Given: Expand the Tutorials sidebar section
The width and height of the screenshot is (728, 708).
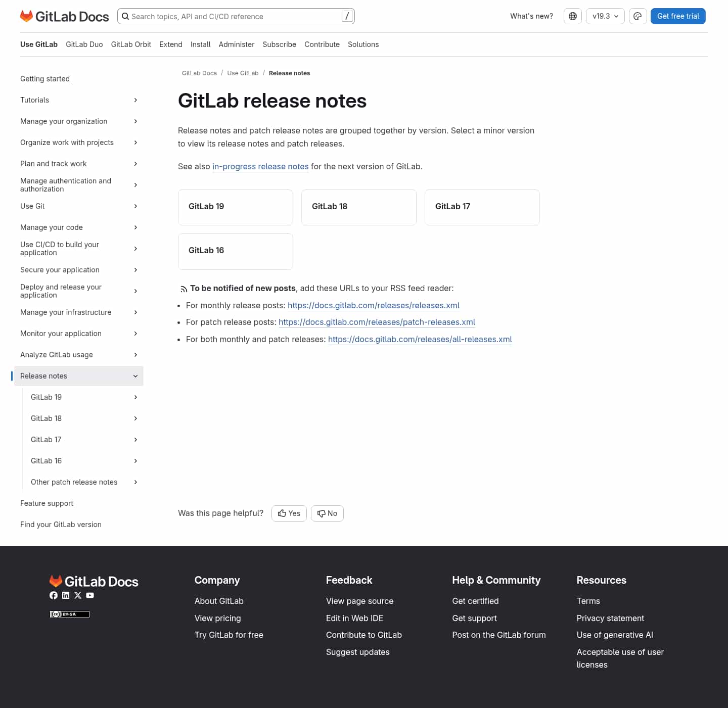Looking at the screenshot, I should pyautogui.click(x=135, y=100).
